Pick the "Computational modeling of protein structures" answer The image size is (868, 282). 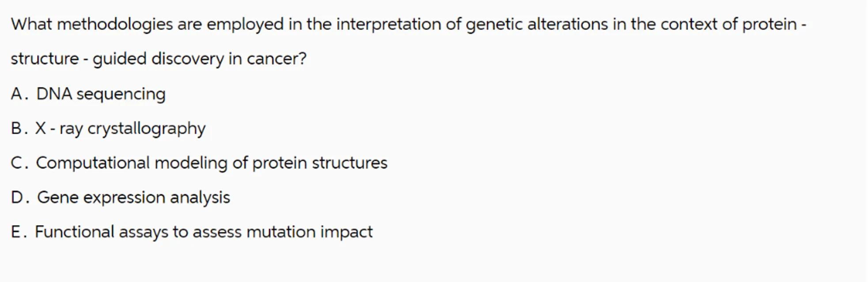click(212, 163)
